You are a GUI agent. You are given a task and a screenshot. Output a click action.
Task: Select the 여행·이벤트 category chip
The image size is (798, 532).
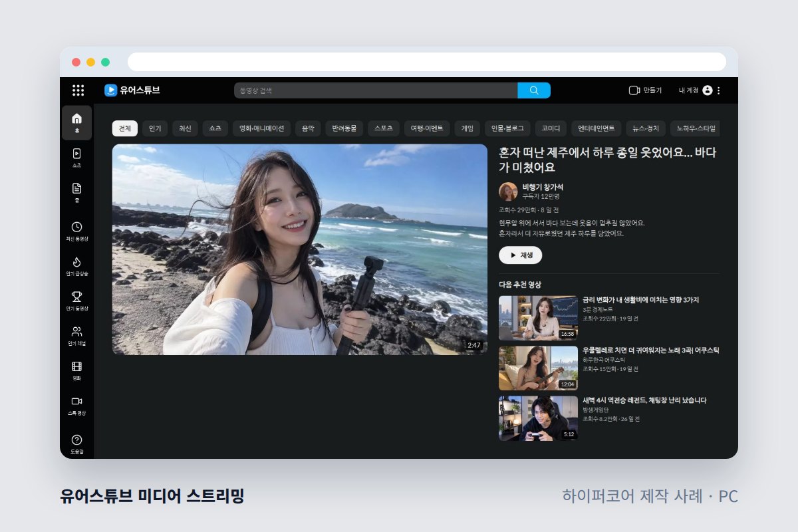428,128
